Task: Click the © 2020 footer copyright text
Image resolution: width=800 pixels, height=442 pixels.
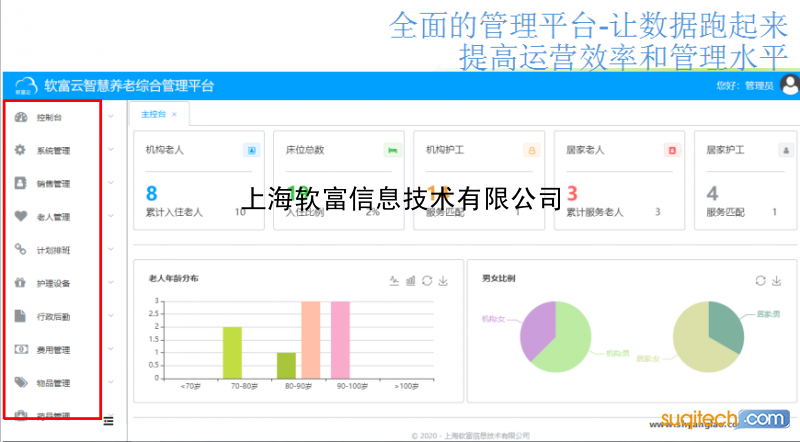Action: 470,436
